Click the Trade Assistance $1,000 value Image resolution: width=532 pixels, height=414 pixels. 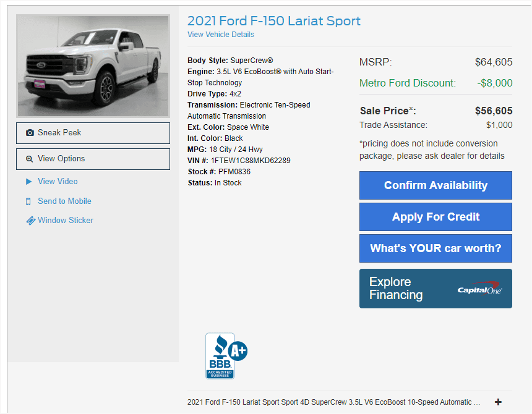pos(499,125)
